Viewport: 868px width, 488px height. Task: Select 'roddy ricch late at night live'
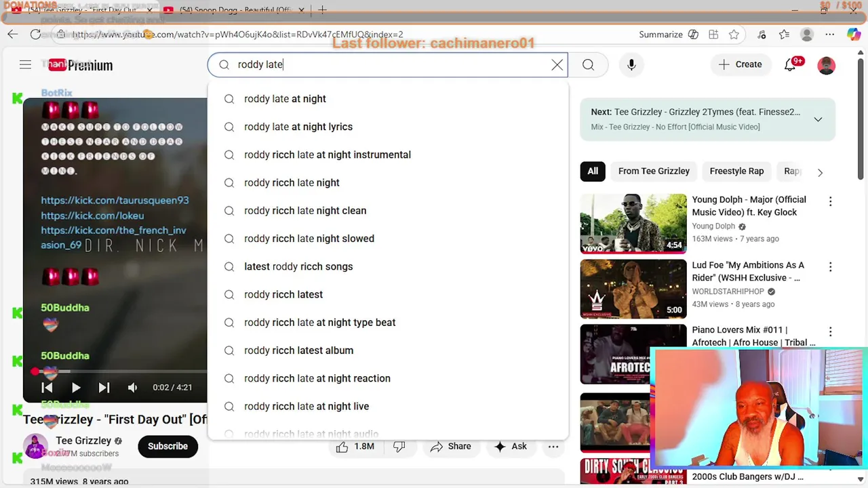coord(388,406)
